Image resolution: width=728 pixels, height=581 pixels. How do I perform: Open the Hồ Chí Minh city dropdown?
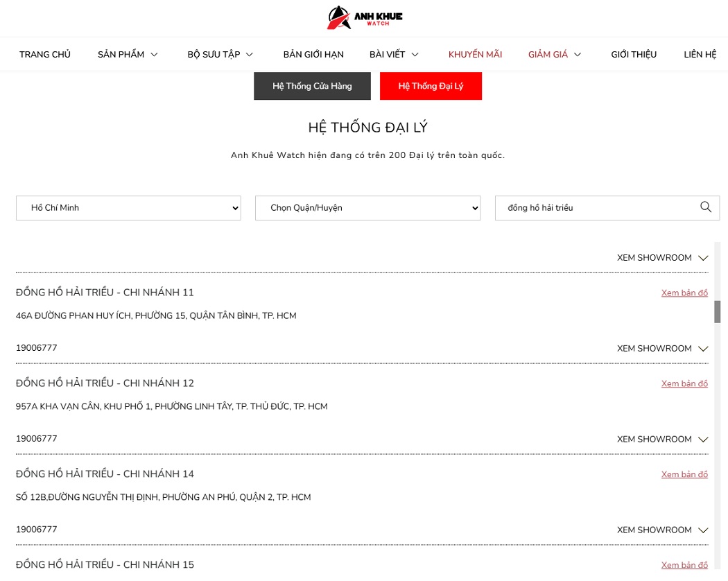click(x=128, y=207)
